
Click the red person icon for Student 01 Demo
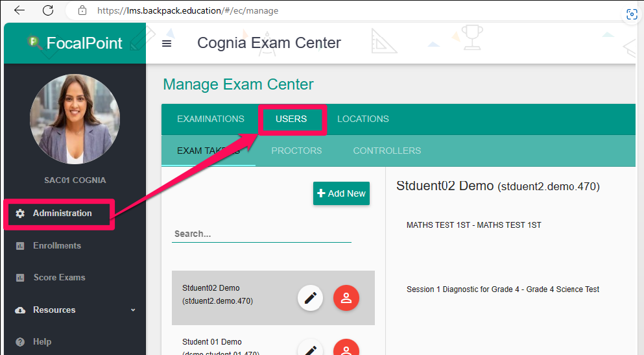[x=346, y=349]
